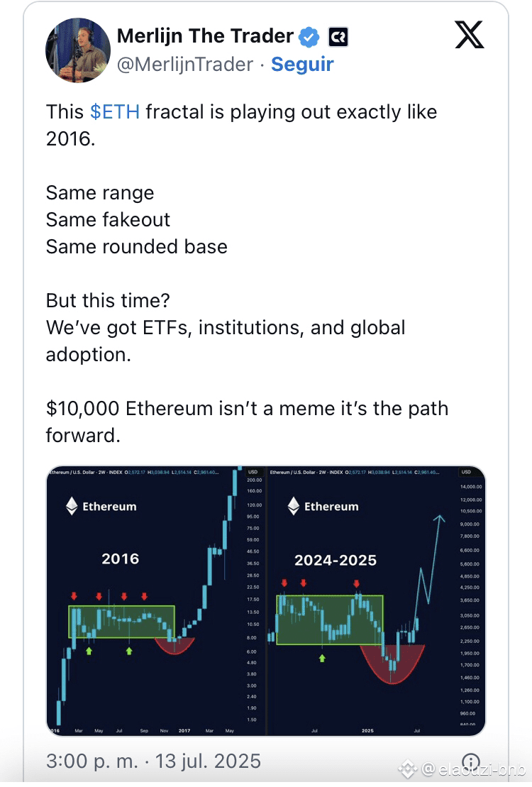Open the $ETH cashtag link

click(x=115, y=112)
